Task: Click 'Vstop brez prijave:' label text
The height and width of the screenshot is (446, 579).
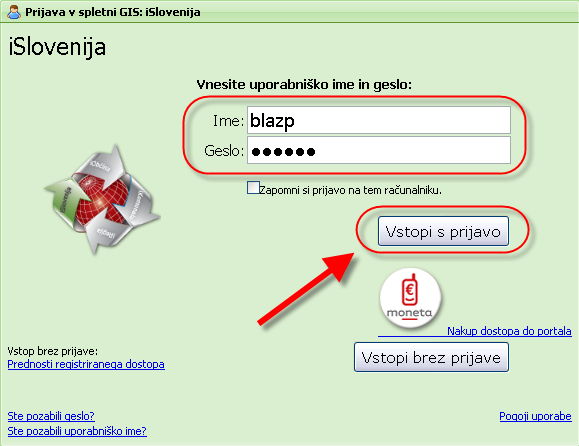Action: coord(52,351)
